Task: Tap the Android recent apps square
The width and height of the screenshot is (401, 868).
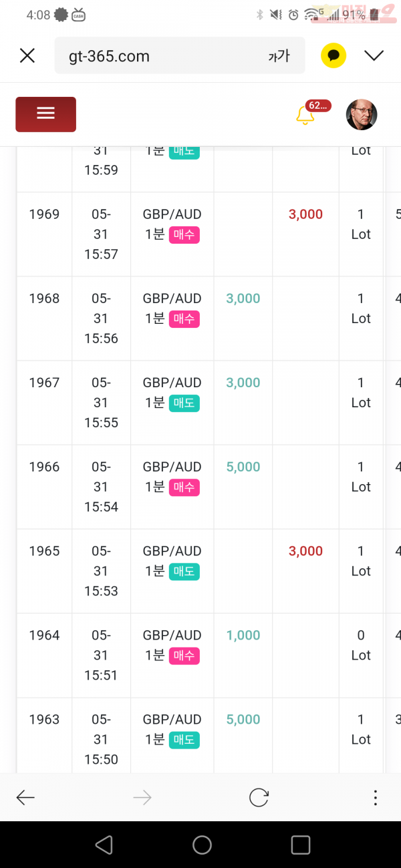Action: tap(301, 845)
